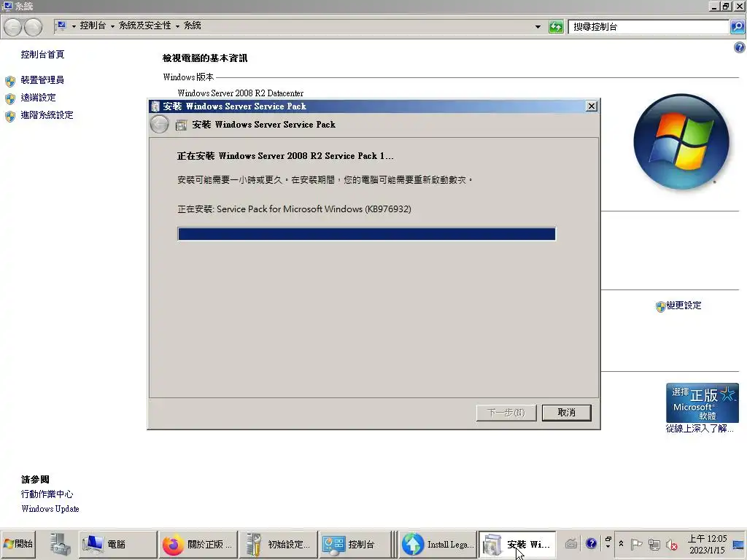747x560 pixels.
Task: Click 安裝 Wi... taskbar button
Action: tap(517, 544)
